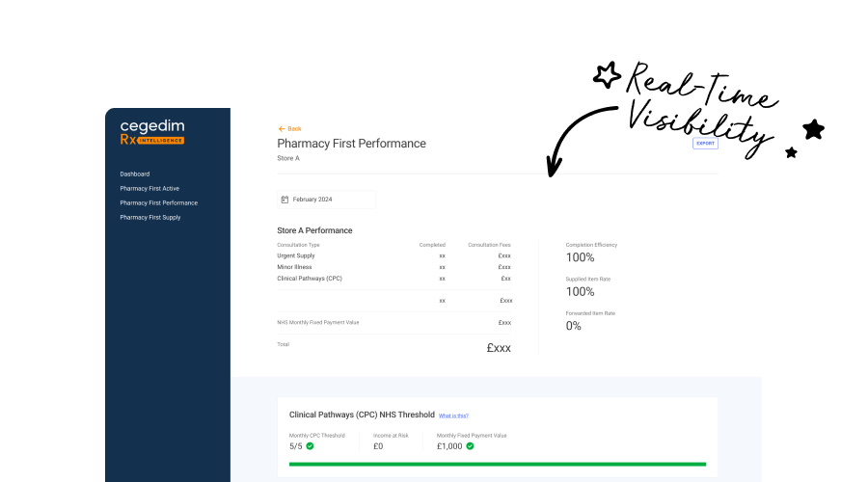
Task: Click the calendar icon in date field
Action: pyautogui.click(x=285, y=200)
